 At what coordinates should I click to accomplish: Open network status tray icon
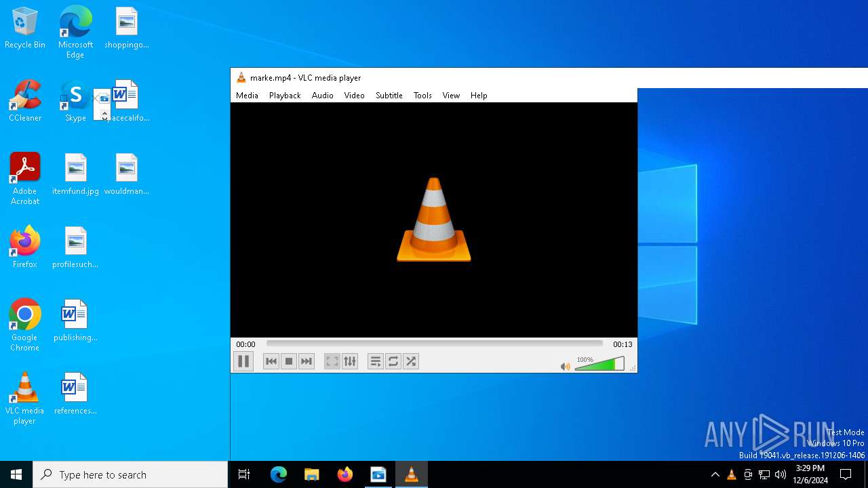764,474
